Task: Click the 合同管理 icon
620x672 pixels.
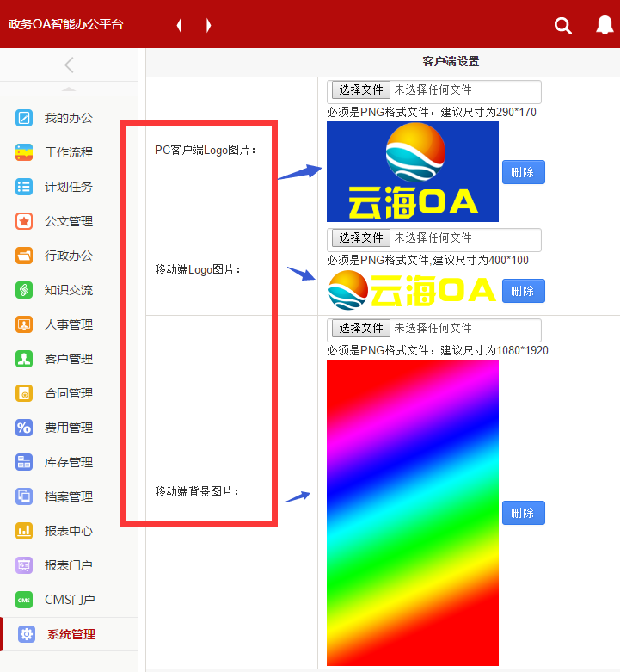Action: point(24,393)
